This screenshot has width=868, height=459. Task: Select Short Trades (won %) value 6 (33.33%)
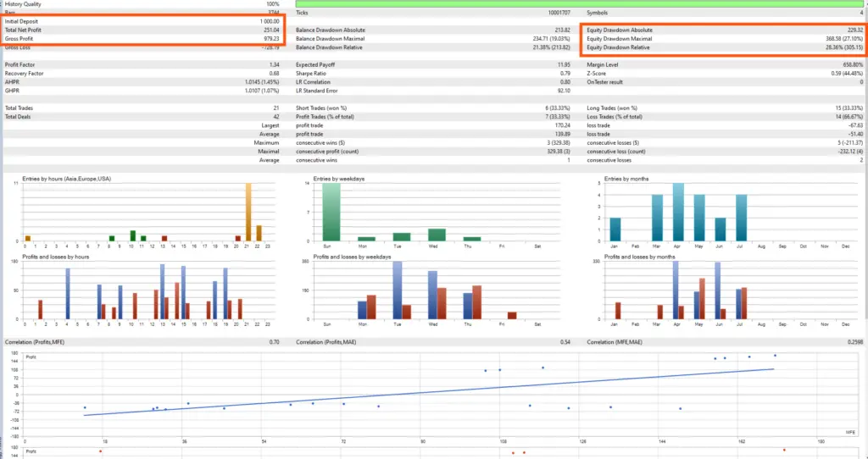[x=558, y=108]
